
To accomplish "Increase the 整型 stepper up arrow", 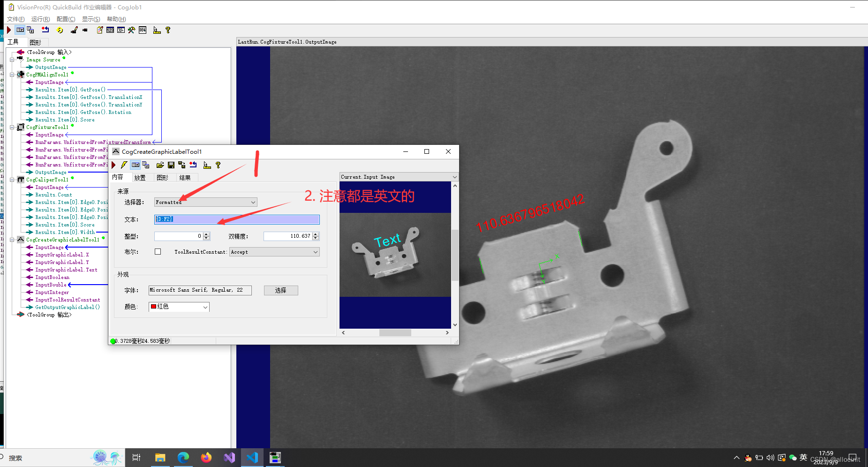I will (x=206, y=234).
